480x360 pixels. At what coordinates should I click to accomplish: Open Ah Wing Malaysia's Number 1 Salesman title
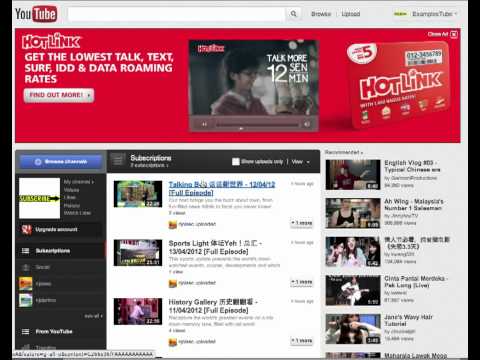414,205
